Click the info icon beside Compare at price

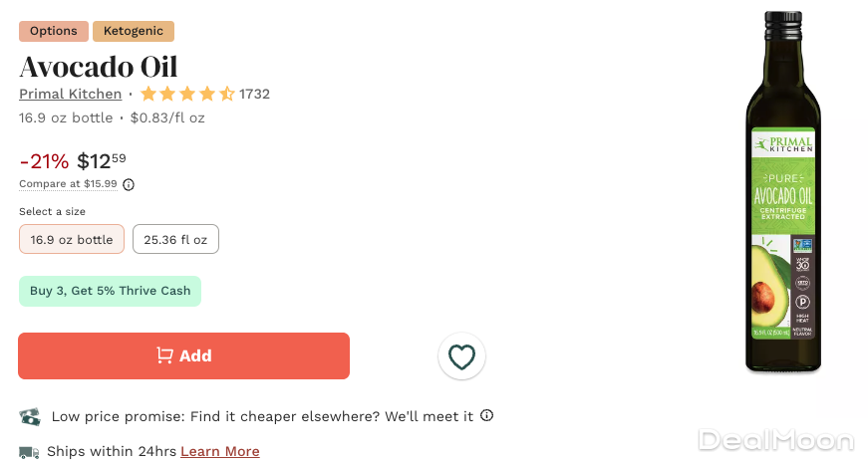click(129, 184)
